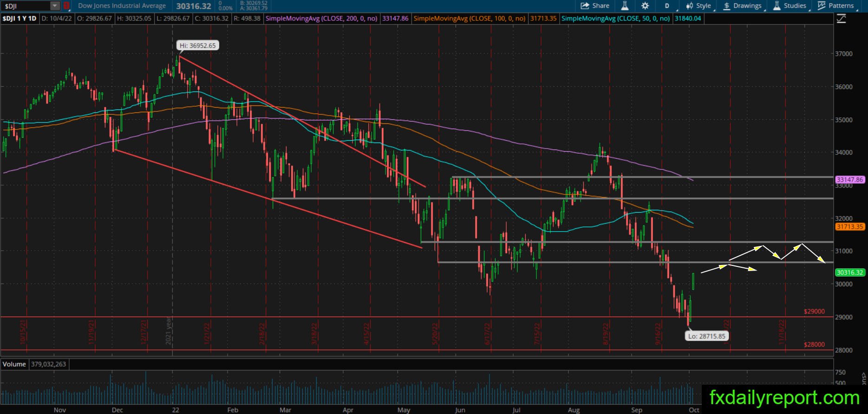Click the close value C: 30316.32
The image size is (868, 414).
click(211, 19)
